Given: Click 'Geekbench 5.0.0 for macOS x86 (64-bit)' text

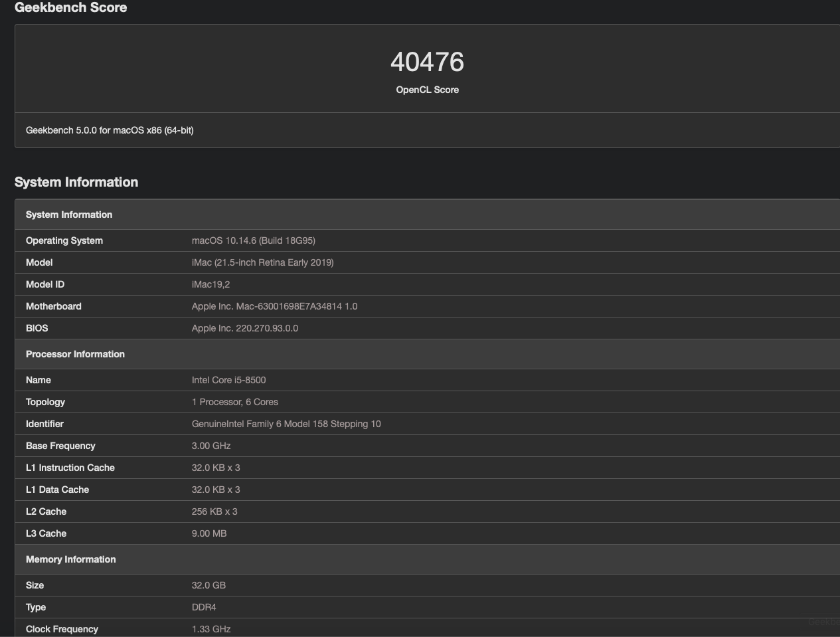Looking at the screenshot, I should point(110,130).
